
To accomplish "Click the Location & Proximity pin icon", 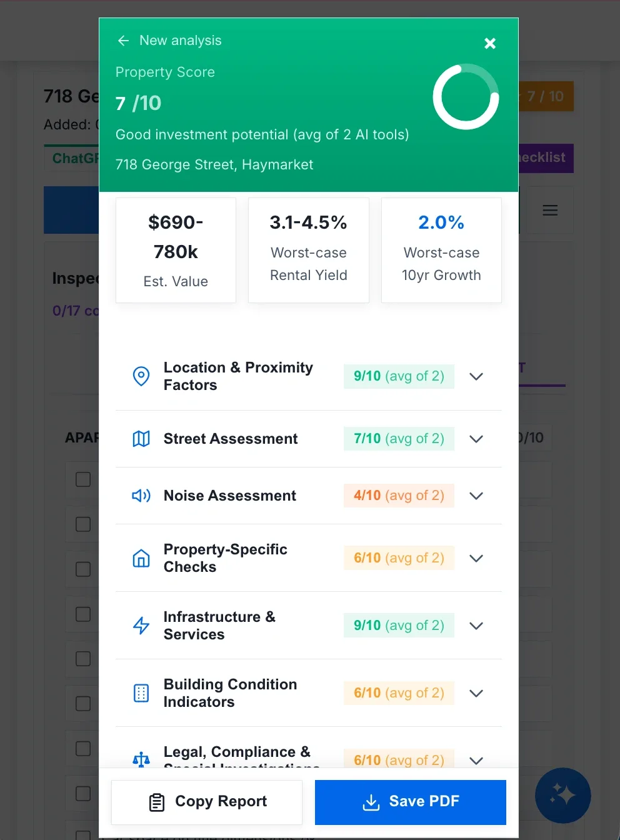I will (x=141, y=376).
